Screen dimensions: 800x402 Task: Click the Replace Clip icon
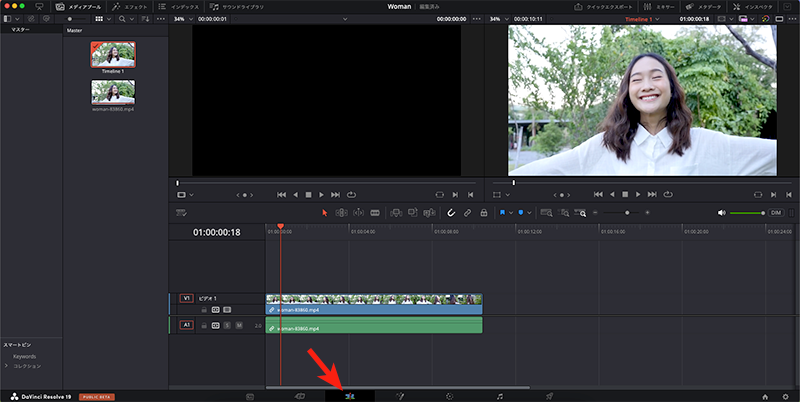430,213
